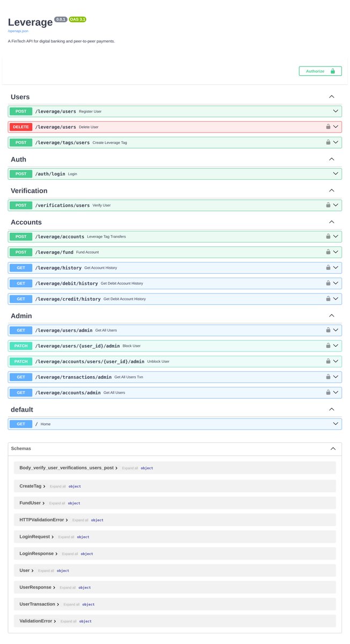This screenshot has width=350, height=644.
Task: Open /leverage/transactions/admin endpoint path
Action: point(73,377)
